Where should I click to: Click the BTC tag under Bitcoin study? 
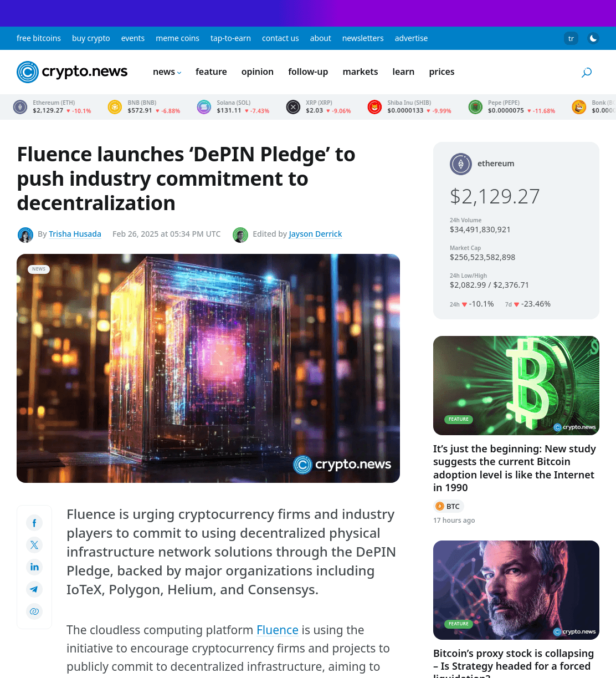[448, 506]
